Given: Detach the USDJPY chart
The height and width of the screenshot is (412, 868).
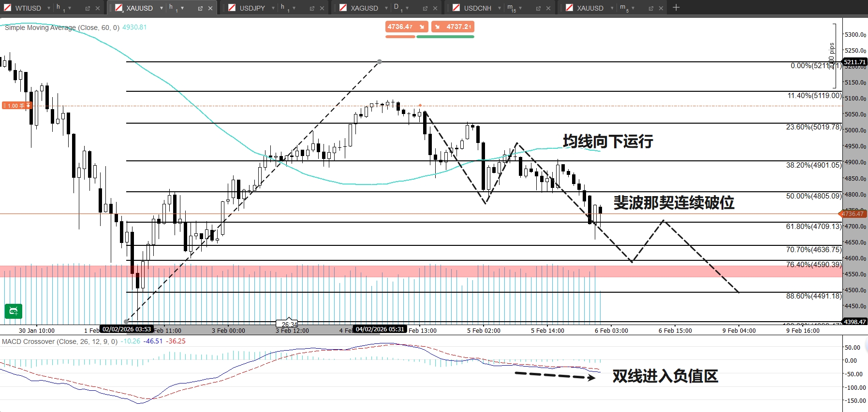Looking at the screenshot, I should (312, 8).
